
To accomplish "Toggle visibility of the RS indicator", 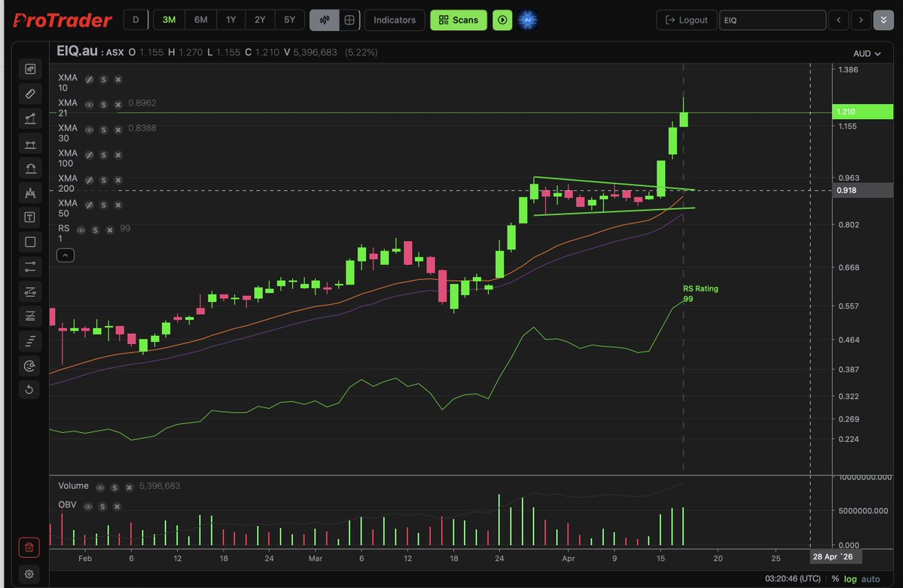I will pyautogui.click(x=81, y=229).
